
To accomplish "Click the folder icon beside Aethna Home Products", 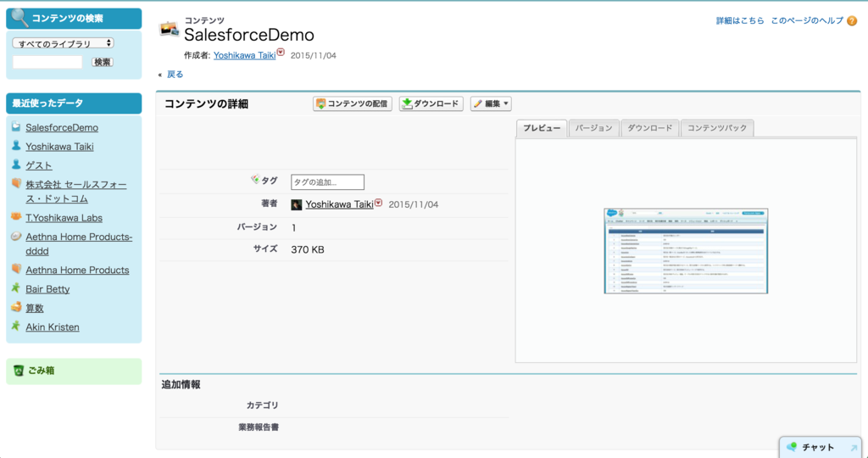I will click(16, 269).
